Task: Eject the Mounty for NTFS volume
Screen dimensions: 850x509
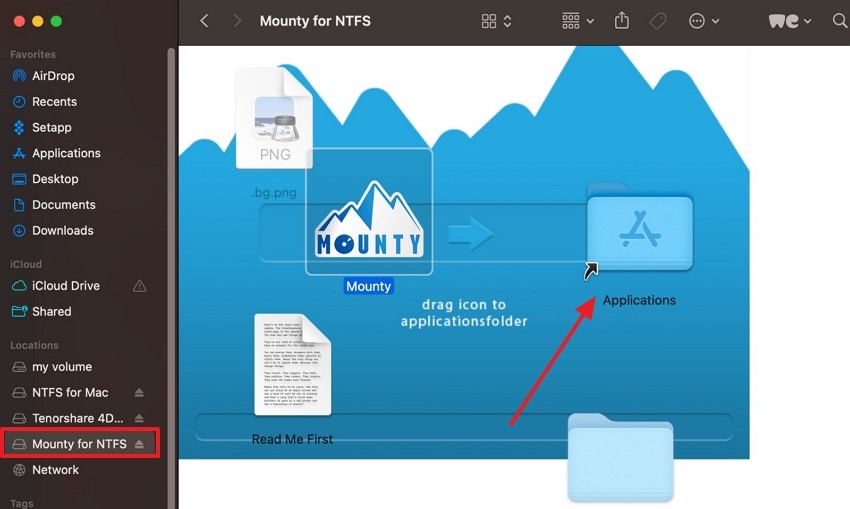Action: (139, 444)
